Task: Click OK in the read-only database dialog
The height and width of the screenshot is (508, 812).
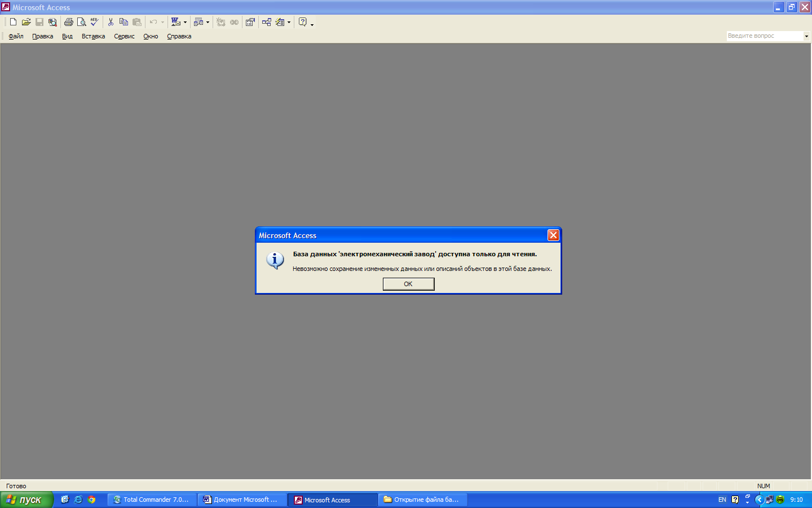Action: tap(408, 284)
